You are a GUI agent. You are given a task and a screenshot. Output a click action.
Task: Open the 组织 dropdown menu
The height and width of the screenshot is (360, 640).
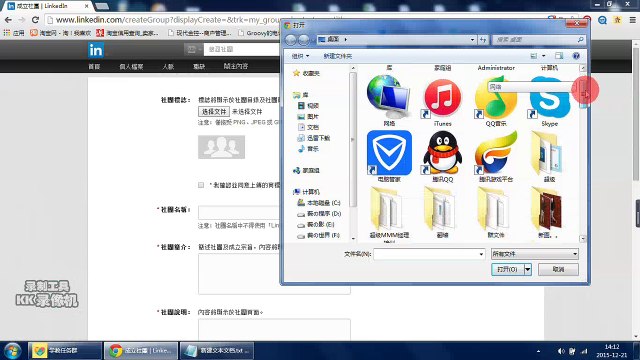point(300,56)
